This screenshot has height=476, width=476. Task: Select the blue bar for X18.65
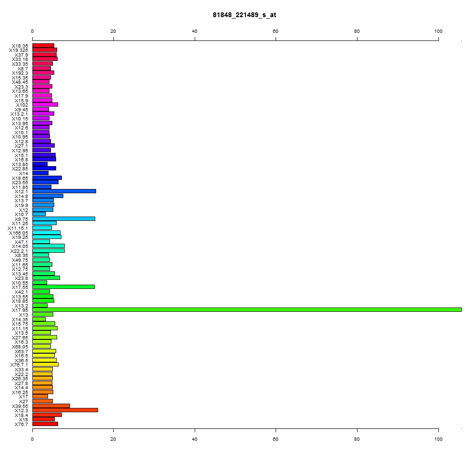pyautogui.click(x=47, y=178)
